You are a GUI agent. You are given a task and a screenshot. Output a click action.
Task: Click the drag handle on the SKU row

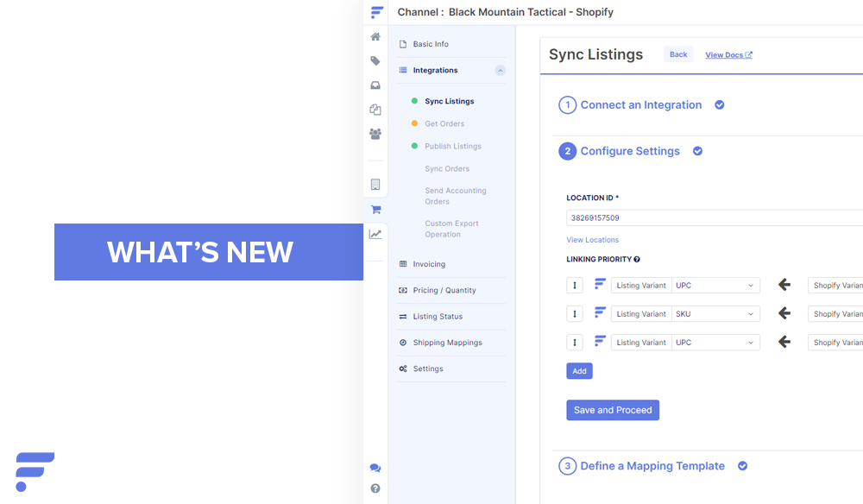pyautogui.click(x=575, y=314)
